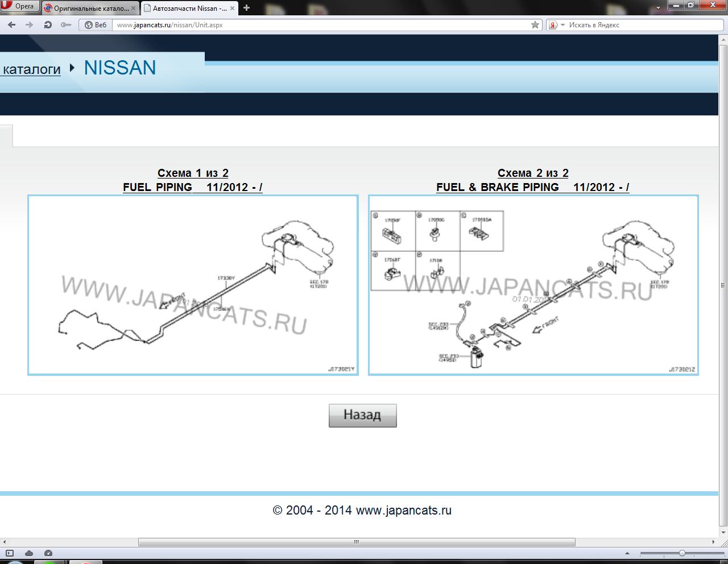Image resolution: width=728 pixels, height=564 pixels.
Task: Open the FUEL & BRAKE PIPING diagram thumbnail
Action: point(533,285)
